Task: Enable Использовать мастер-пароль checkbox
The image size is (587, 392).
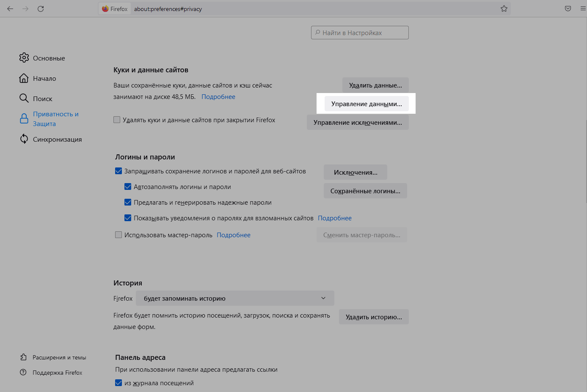Action: 119,235
